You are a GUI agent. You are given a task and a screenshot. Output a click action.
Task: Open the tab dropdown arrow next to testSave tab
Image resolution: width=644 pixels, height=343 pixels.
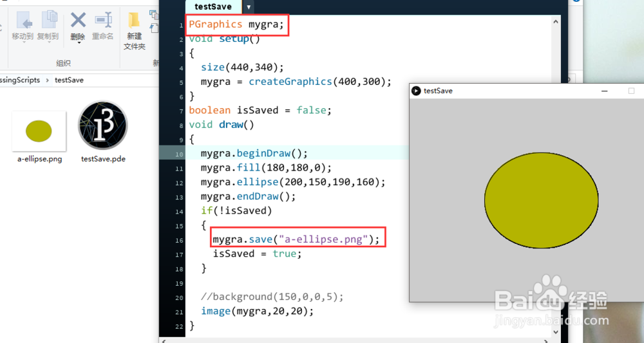pos(249,7)
